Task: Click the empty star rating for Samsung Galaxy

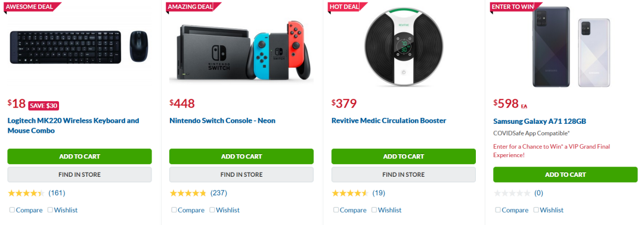Action: [x=512, y=193]
